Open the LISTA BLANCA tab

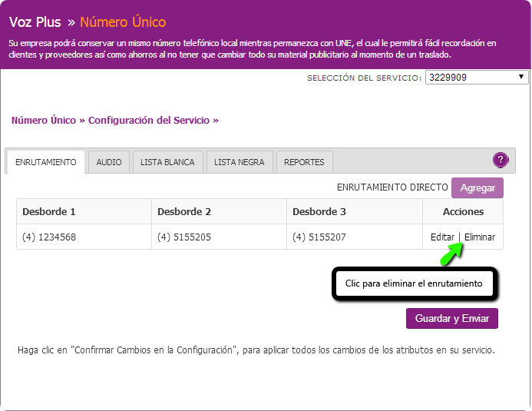[x=167, y=162]
